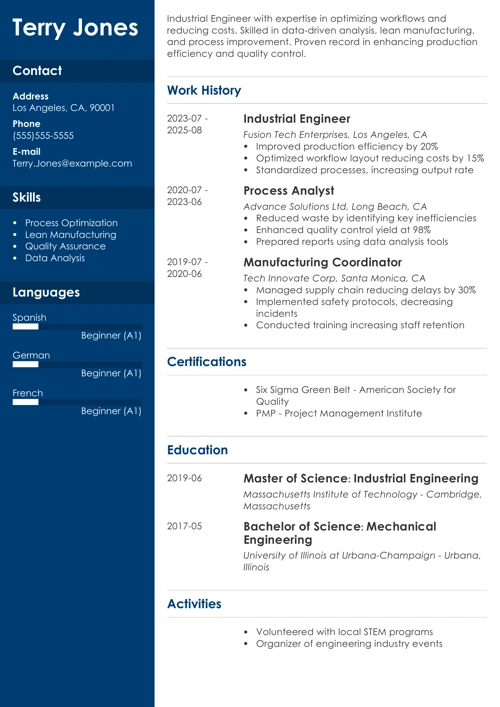Click the German proficiency bar

[77, 364]
